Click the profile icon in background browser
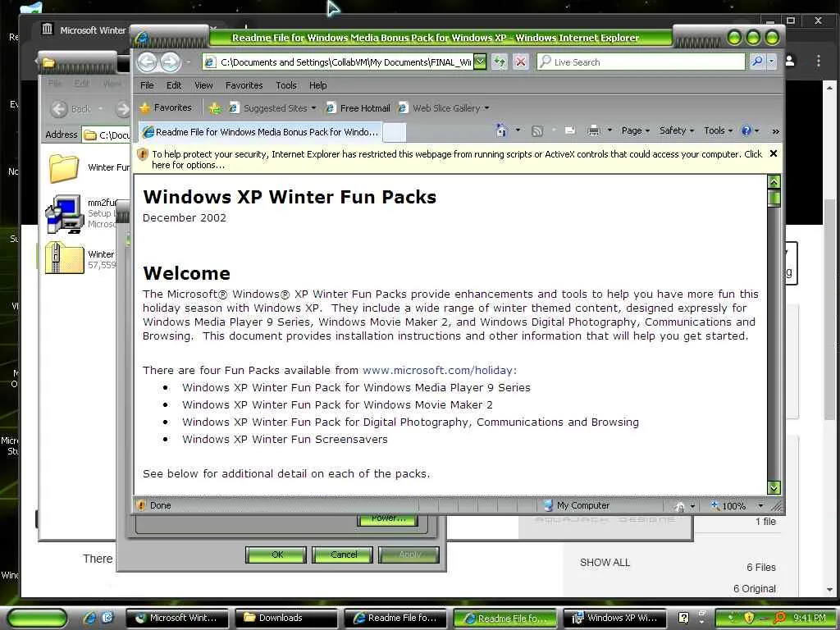This screenshot has width=840, height=630. pyautogui.click(x=790, y=61)
